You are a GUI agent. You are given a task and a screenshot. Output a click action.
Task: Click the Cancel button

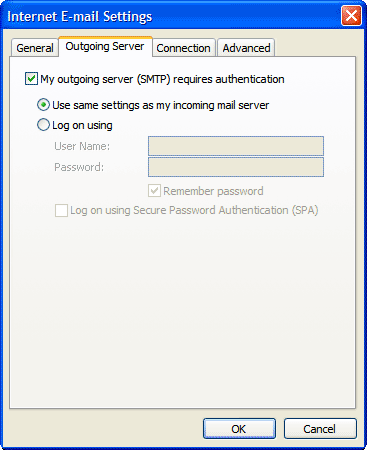point(320,429)
